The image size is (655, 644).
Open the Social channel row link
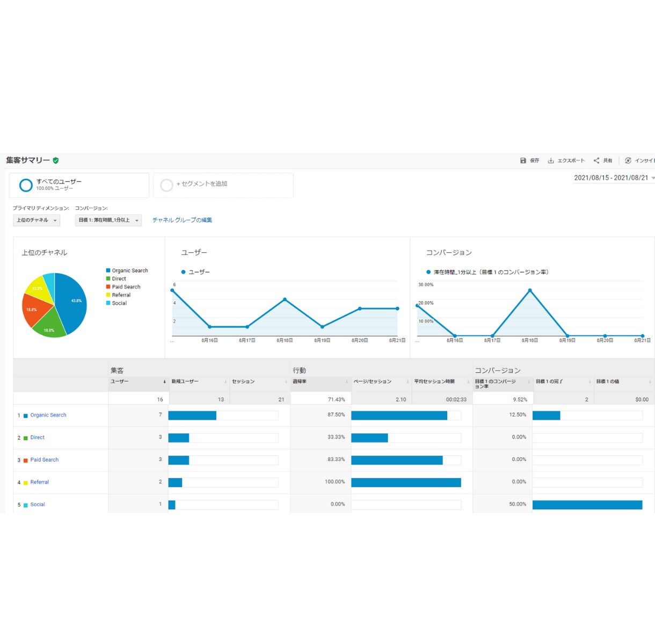tap(38, 504)
